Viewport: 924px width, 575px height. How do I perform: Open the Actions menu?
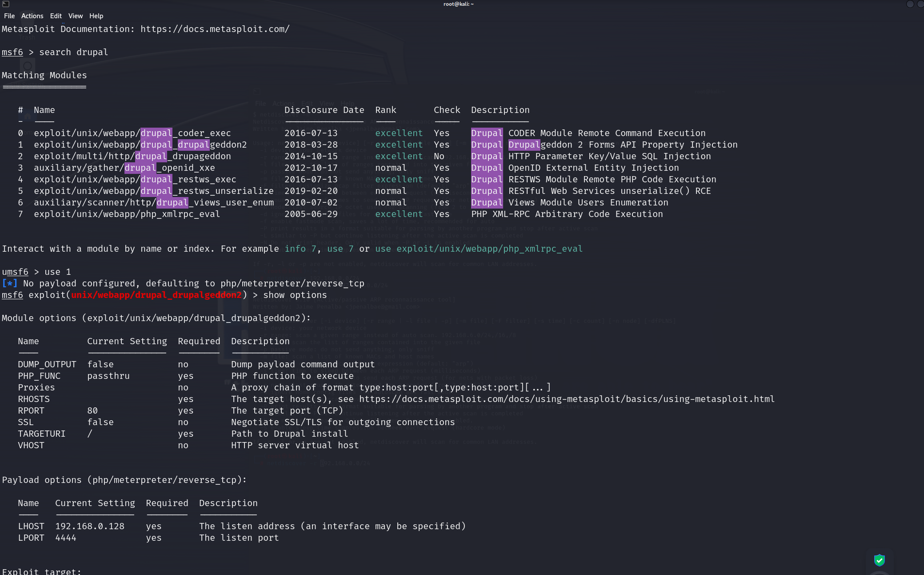pos(32,16)
